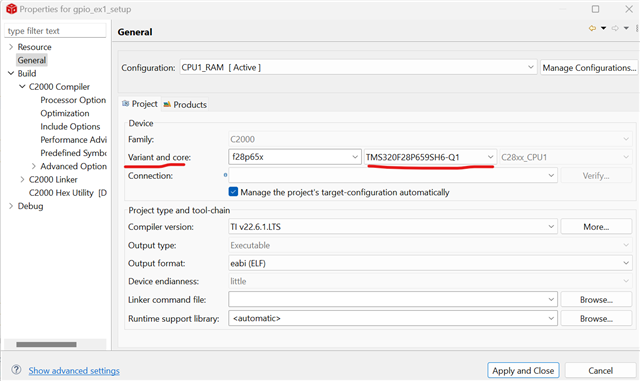Open the TMS320F28P659SH6-Q1 device dropdown
The height and width of the screenshot is (381, 640).
pyautogui.click(x=430, y=157)
